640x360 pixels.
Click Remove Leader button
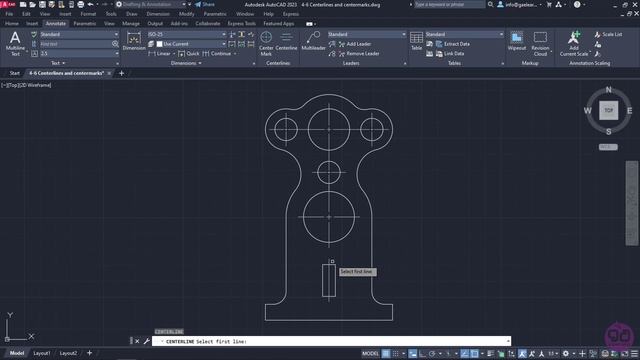click(359, 53)
